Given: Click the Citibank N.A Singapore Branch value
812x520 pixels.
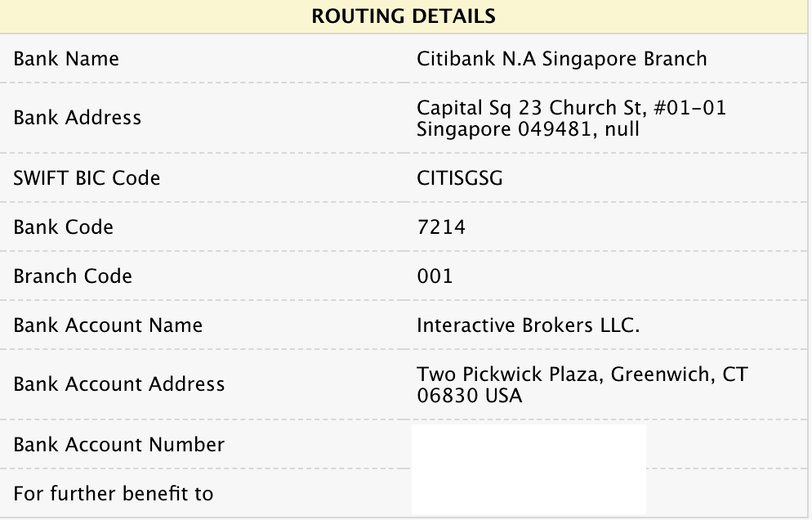Looking at the screenshot, I should coord(561,59).
